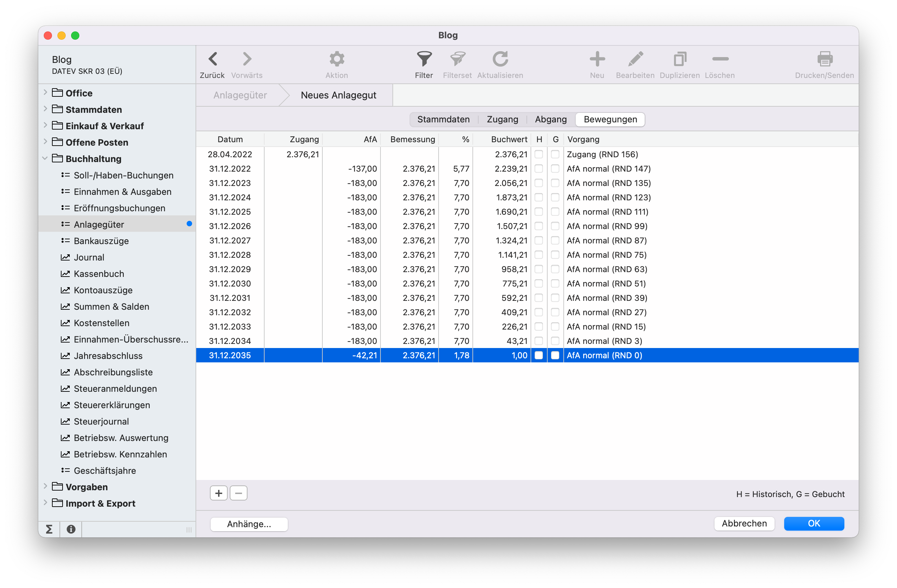Expand the Import & Export folder
897x588 pixels.
click(45, 503)
